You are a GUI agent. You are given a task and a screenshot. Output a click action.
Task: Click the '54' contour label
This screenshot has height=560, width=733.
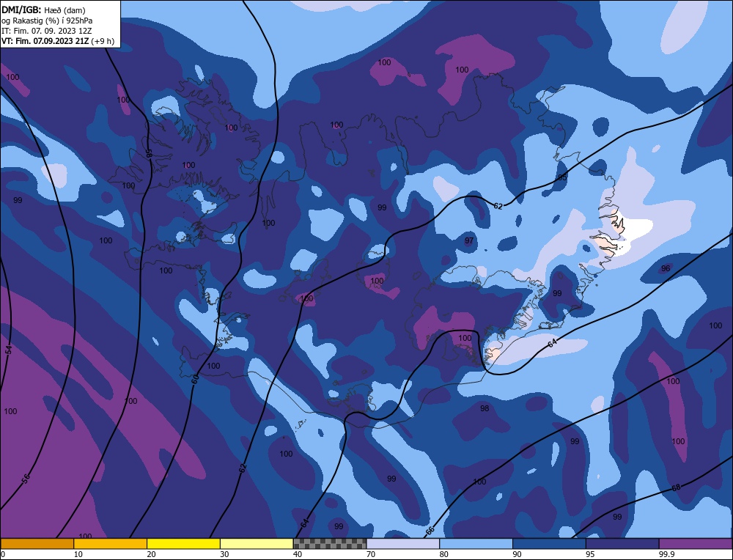click(8, 350)
